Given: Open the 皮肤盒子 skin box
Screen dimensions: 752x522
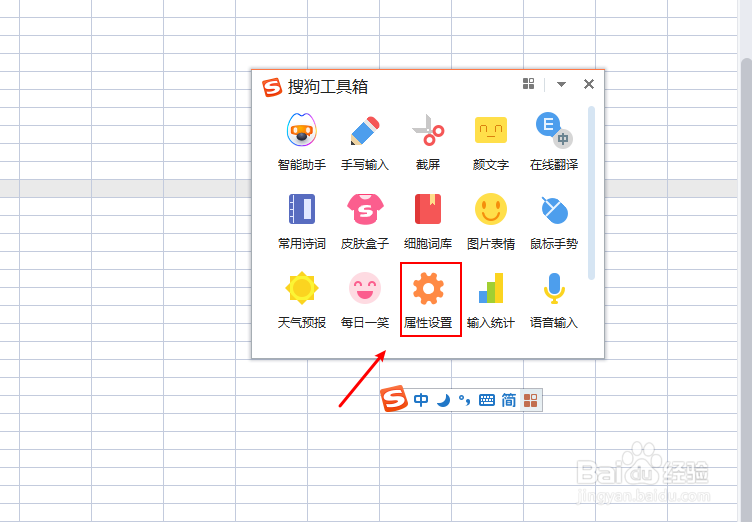Looking at the screenshot, I should coord(365,221).
